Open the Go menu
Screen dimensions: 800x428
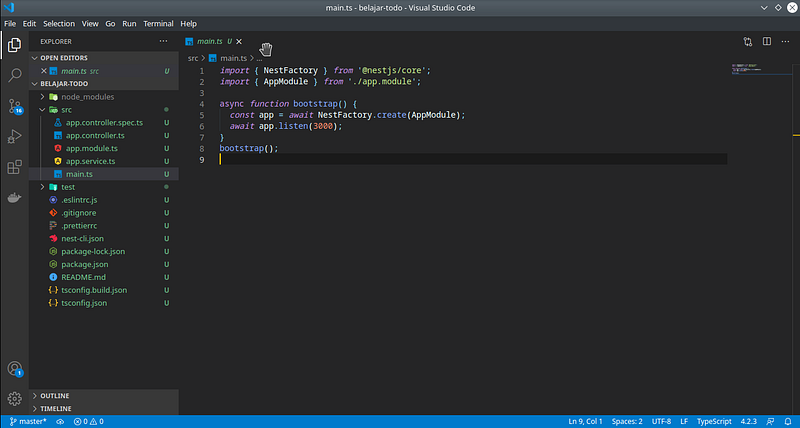[110, 23]
